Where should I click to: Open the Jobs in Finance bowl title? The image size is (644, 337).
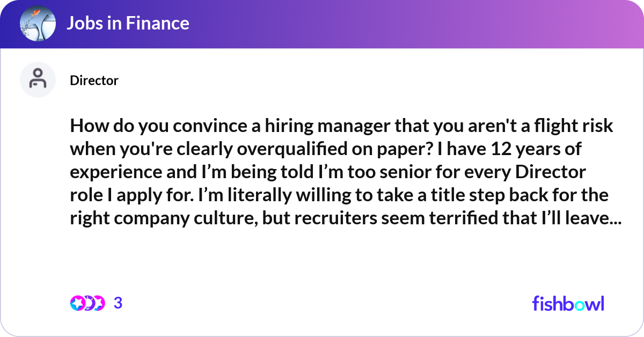tap(128, 23)
